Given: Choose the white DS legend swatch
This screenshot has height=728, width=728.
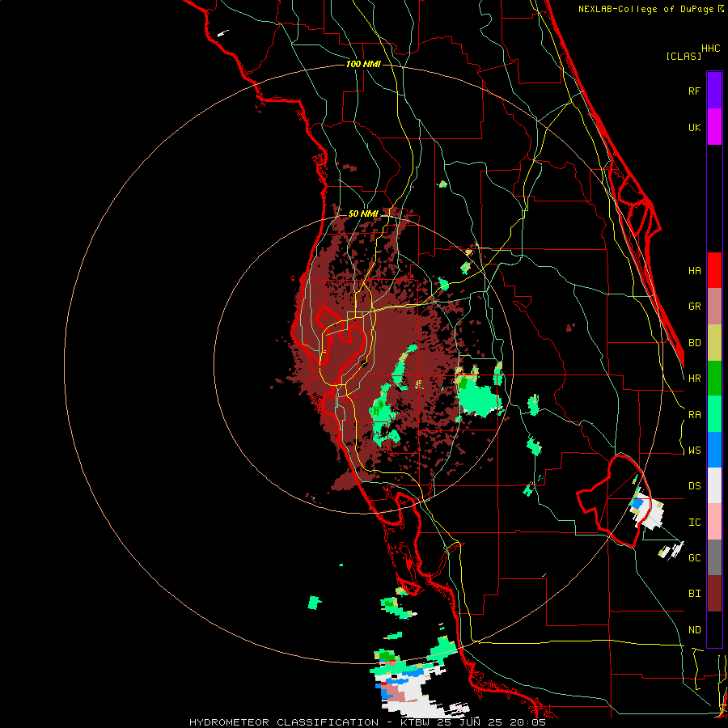Looking at the screenshot, I should (x=714, y=485).
